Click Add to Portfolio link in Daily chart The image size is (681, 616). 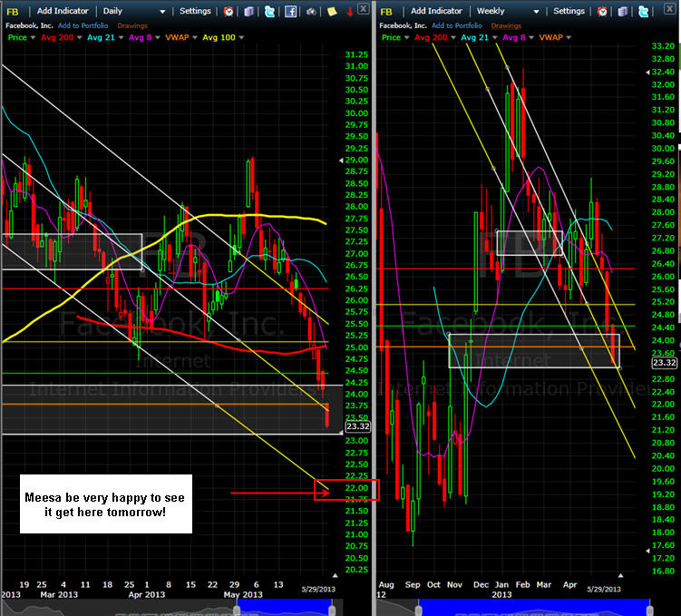pyautogui.click(x=83, y=25)
